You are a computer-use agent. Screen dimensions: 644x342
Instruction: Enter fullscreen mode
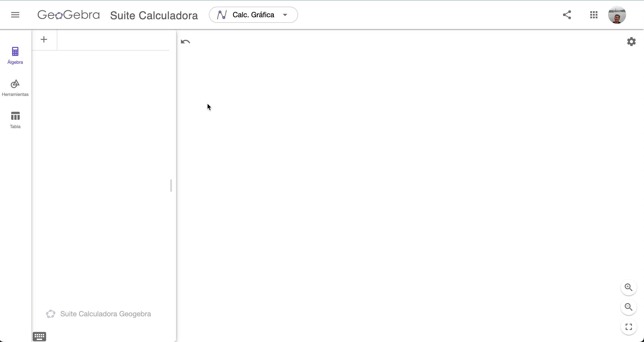point(629,327)
